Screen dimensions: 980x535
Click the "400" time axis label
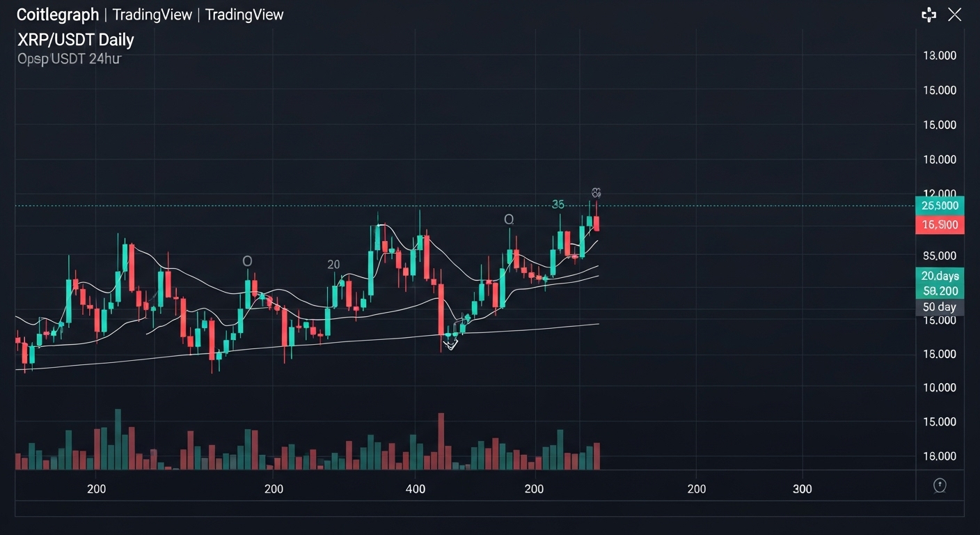416,489
